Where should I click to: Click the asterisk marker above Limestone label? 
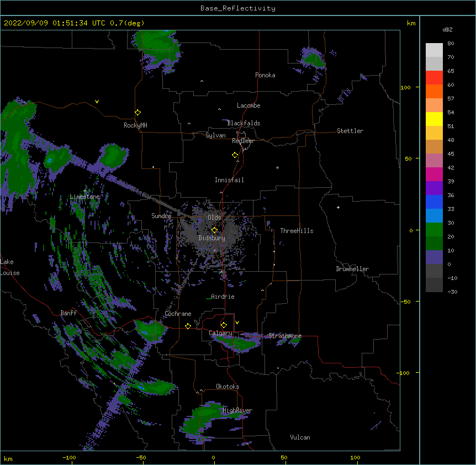85,191
